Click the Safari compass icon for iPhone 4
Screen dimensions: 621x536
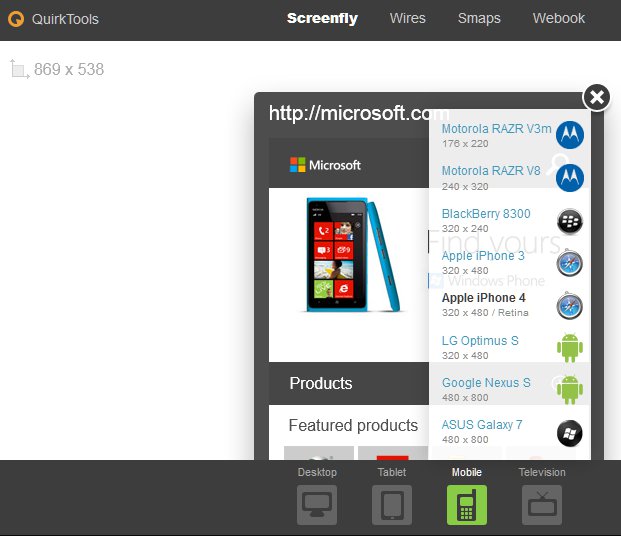[x=570, y=306]
